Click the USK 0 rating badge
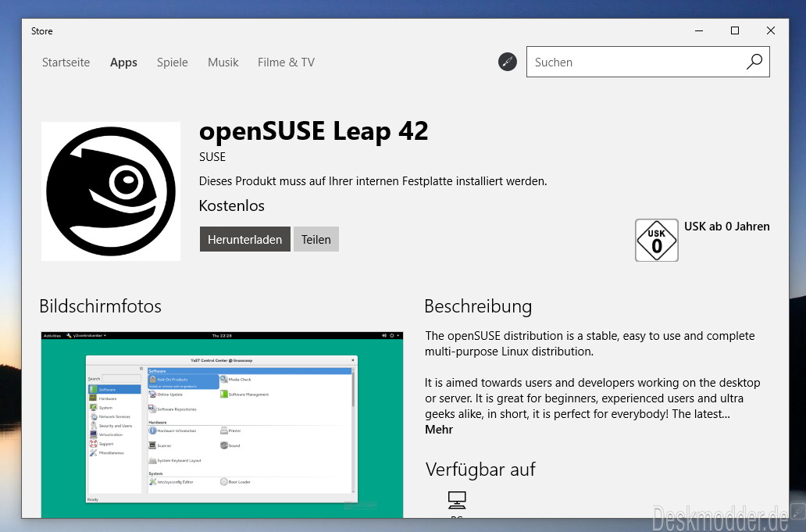Screen dimensions: 806x532 coord(656,240)
